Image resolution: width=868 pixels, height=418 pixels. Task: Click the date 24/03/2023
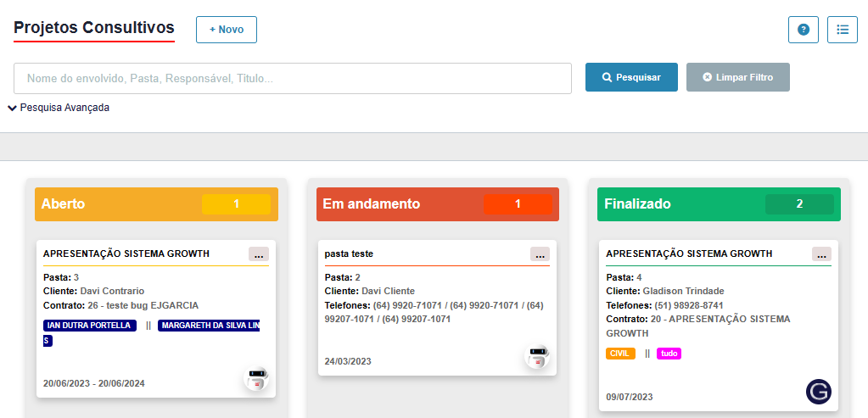(x=348, y=361)
